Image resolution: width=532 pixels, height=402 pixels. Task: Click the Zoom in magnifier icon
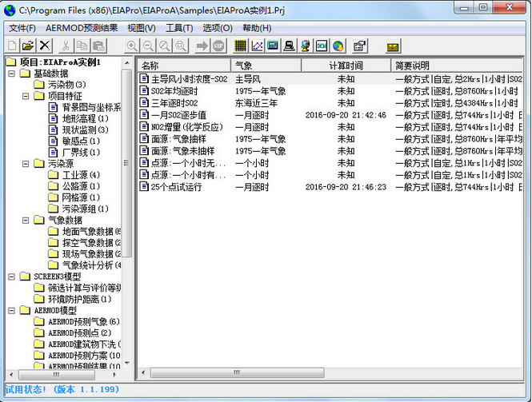[x=131, y=46]
